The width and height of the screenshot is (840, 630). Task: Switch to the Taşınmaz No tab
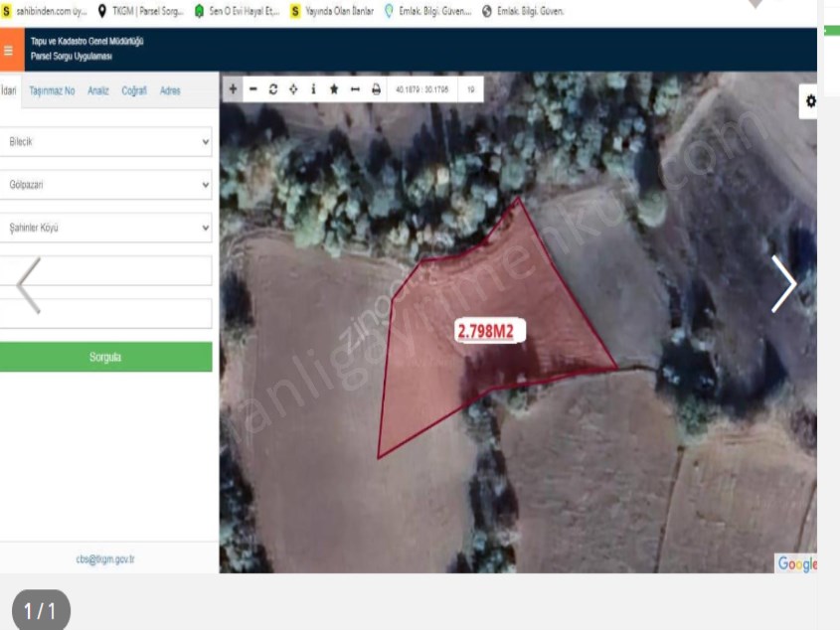click(52, 90)
